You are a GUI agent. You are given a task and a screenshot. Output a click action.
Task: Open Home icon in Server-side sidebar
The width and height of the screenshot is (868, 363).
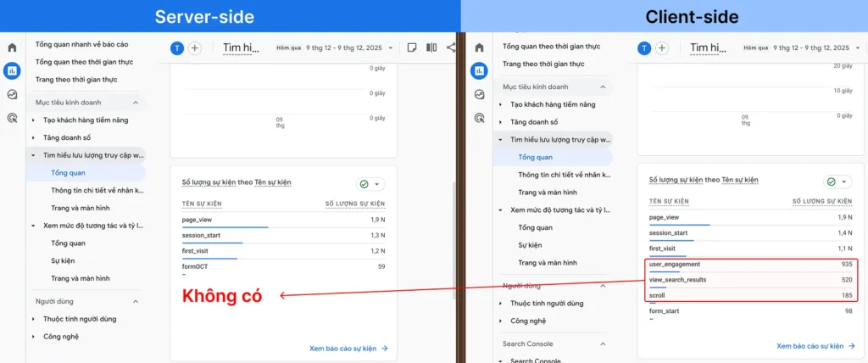[12, 47]
